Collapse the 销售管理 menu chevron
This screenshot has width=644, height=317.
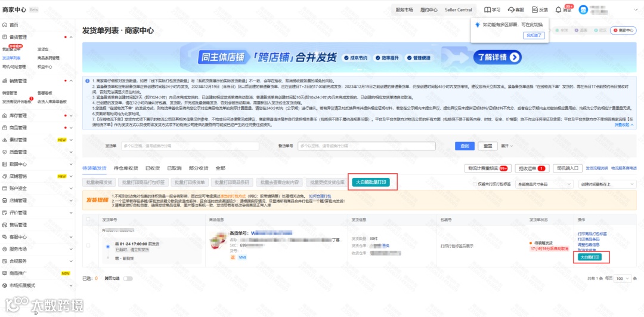click(71, 81)
